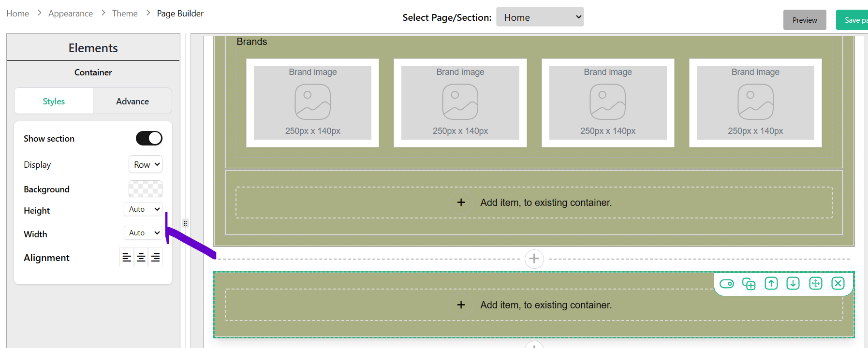Open Background color swatch
The height and width of the screenshot is (348, 868).
(146, 188)
